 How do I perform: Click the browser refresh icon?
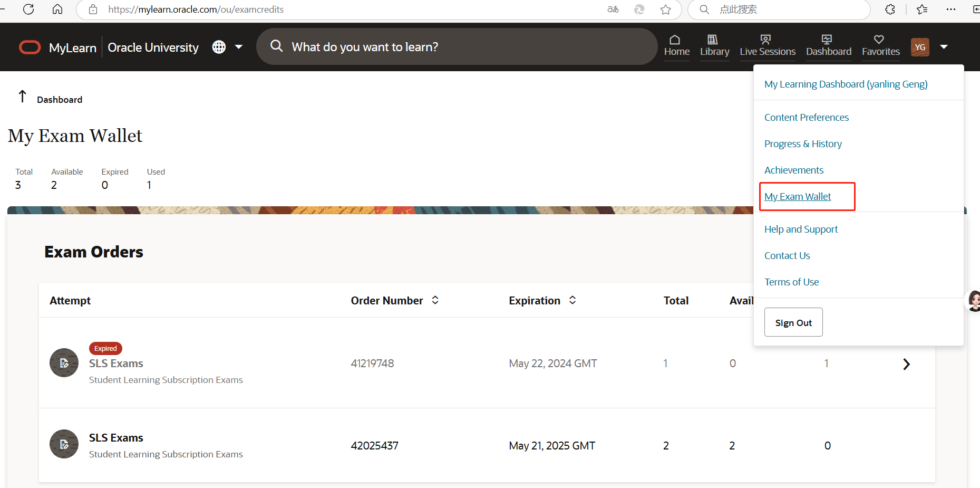click(x=28, y=9)
